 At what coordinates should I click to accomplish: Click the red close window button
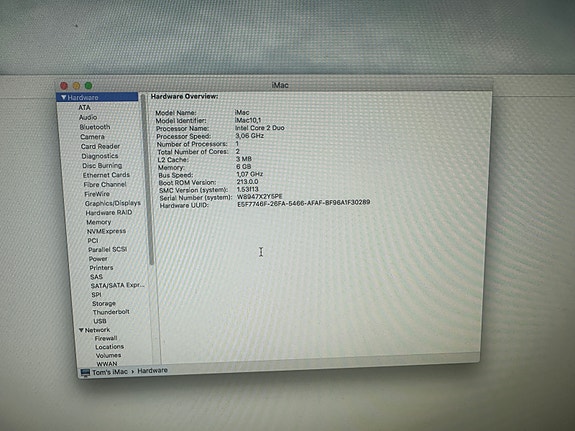[64, 86]
